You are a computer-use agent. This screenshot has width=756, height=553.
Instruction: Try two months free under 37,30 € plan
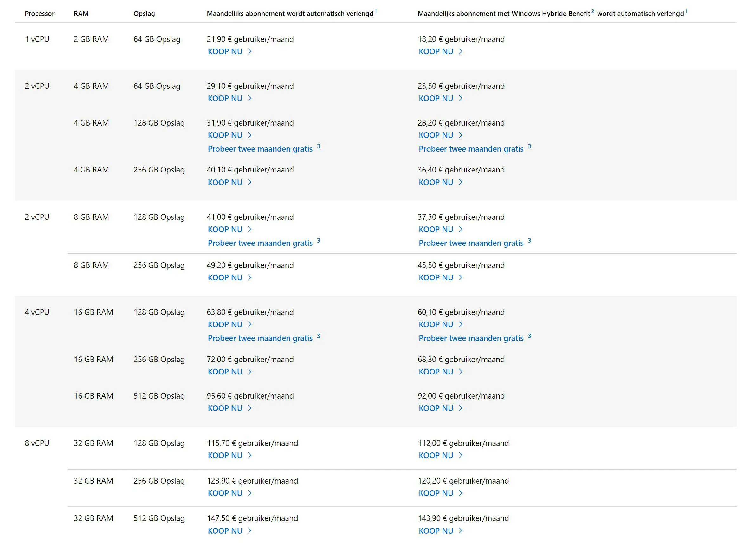pos(471,243)
